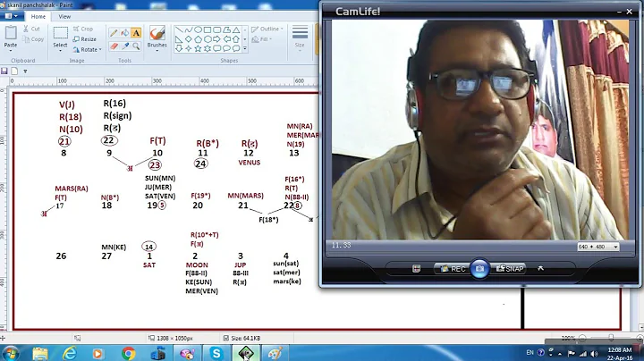The image size is (644, 361).
Task: Choose the Diamond shape
Action: point(188,39)
